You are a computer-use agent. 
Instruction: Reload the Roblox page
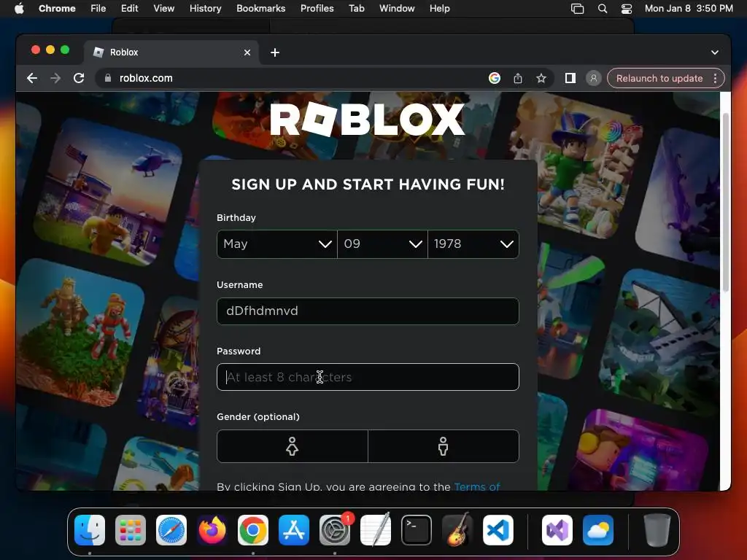tap(79, 78)
